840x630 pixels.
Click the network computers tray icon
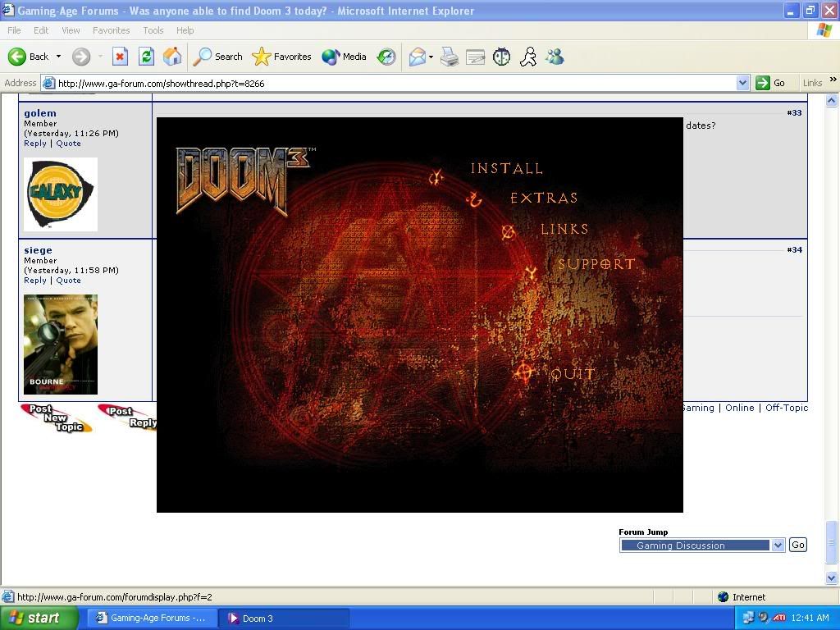point(748,618)
